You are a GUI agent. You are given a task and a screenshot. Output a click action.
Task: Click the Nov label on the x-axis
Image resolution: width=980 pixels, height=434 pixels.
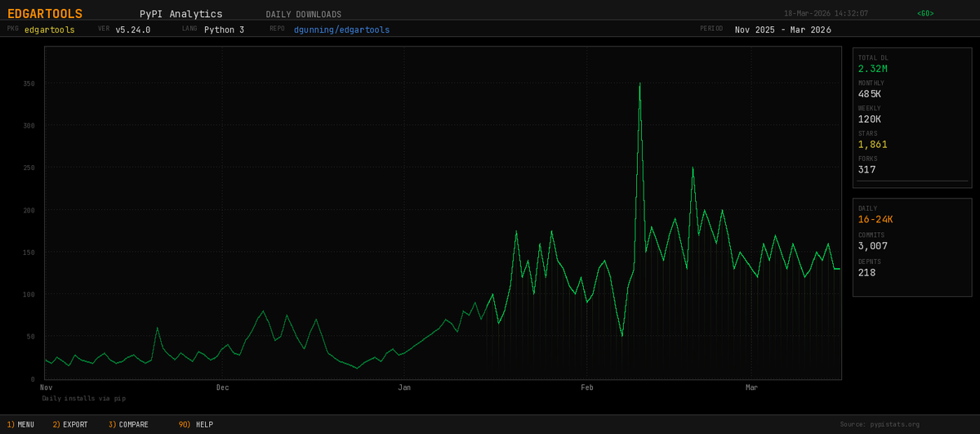click(x=47, y=387)
